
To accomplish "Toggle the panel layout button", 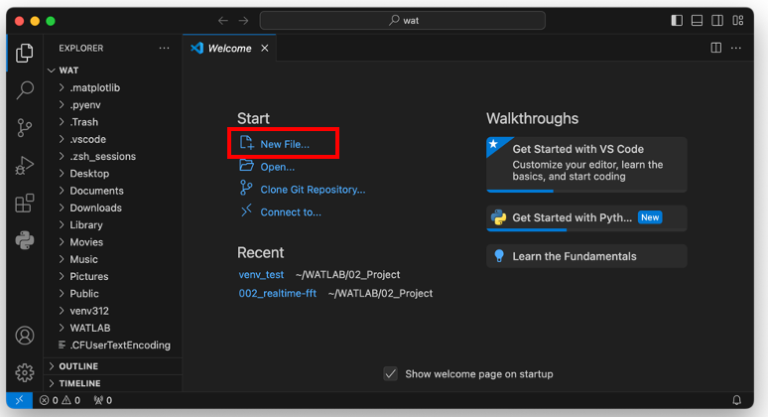I will pyautogui.click(x=697, y=20).
